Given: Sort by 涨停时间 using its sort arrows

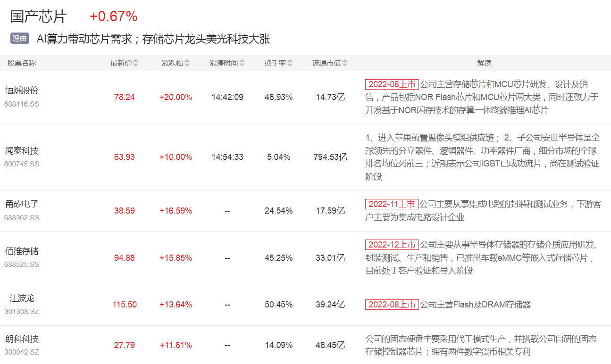Looking at the screenshot, I should pyautogui.click(x=242, y=63).
